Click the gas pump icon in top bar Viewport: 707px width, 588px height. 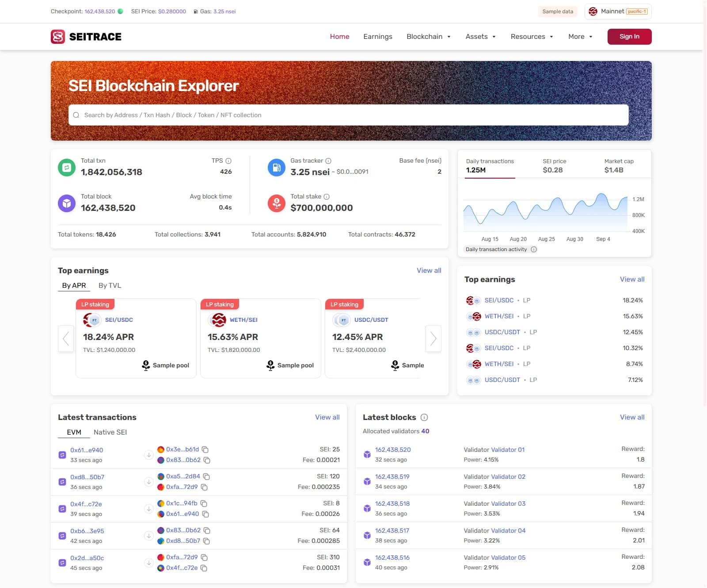196,11
